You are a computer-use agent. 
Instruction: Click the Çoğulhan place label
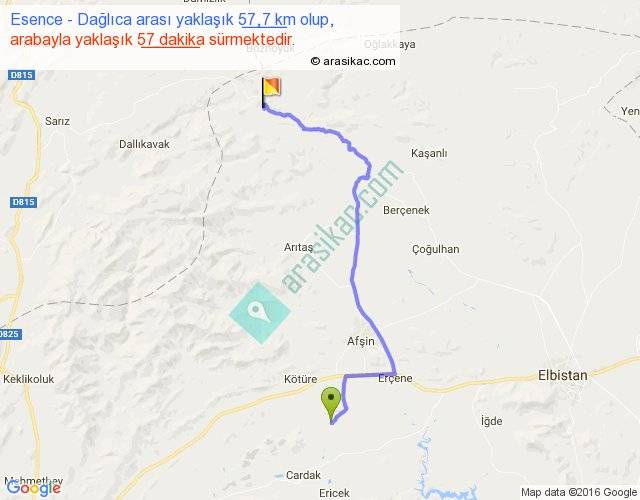[x=436, y=249]
